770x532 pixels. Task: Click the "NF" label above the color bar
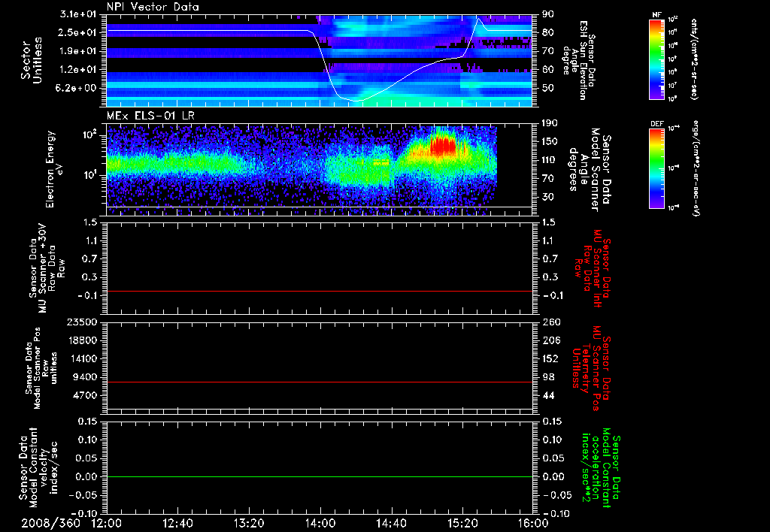(x=656, y=15)
